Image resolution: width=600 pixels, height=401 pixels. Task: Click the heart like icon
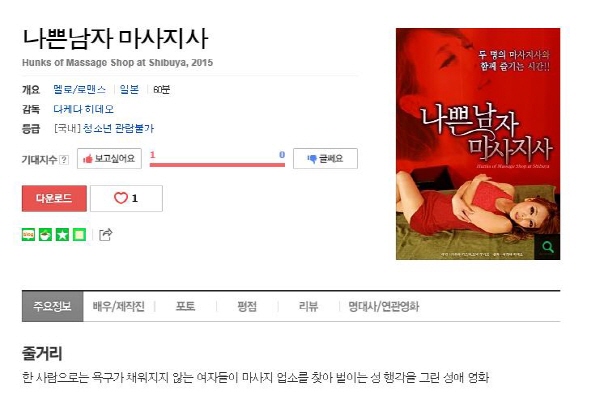point(121,198)
